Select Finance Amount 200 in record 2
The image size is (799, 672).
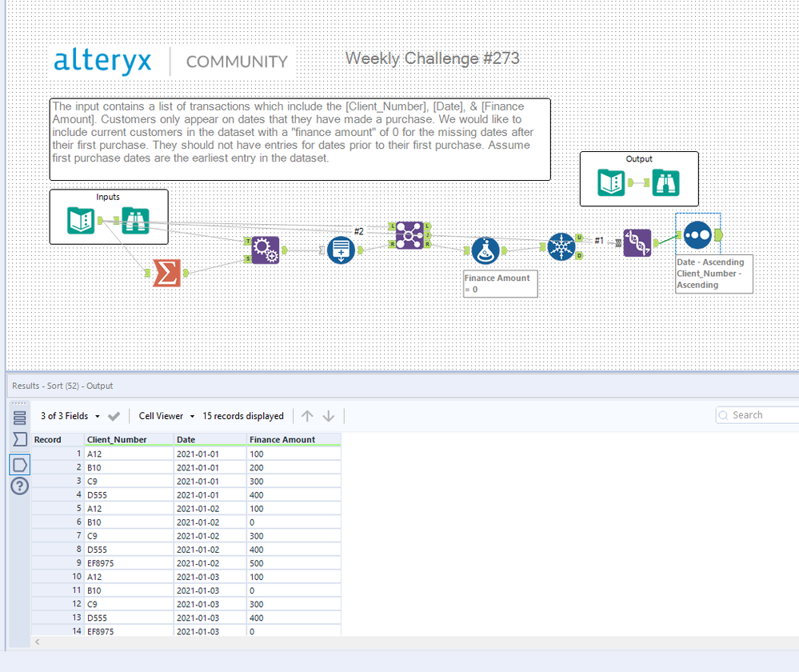[x=294, y=467]
